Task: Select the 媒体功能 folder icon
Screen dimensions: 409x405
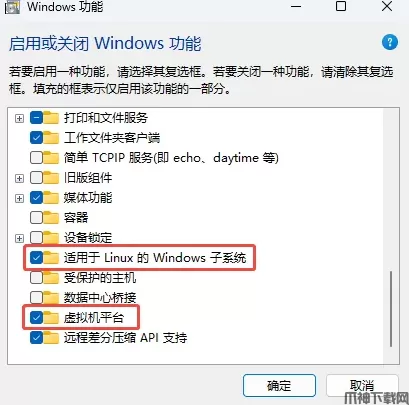Action: click(x=51, y=198)
